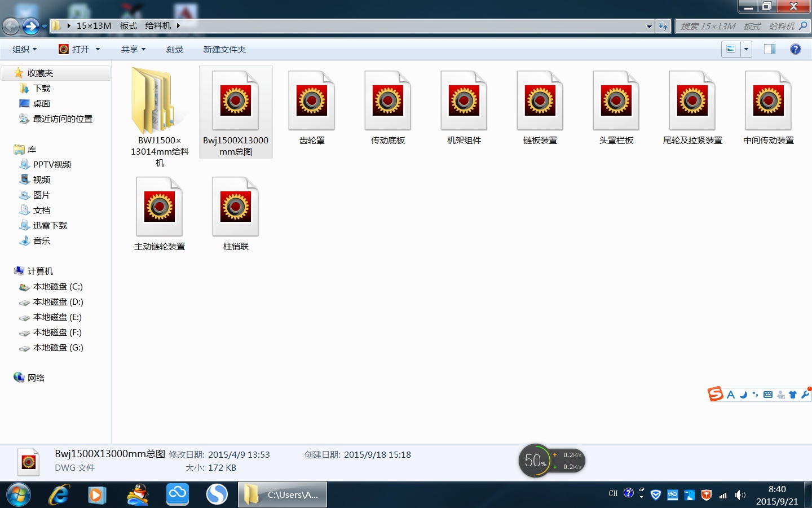Image resolution: width=812 pixels, height=508 pixels.
Task: Click the 刻录 menu item
Action: click(175, 49)
